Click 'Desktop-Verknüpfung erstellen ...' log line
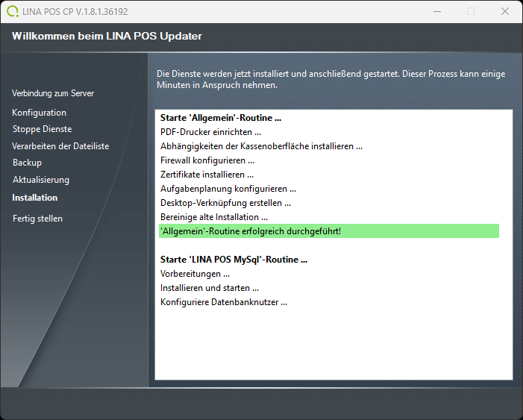Image resolution: width=523 pixels, height=420 pixels. [x=225, y=203]
